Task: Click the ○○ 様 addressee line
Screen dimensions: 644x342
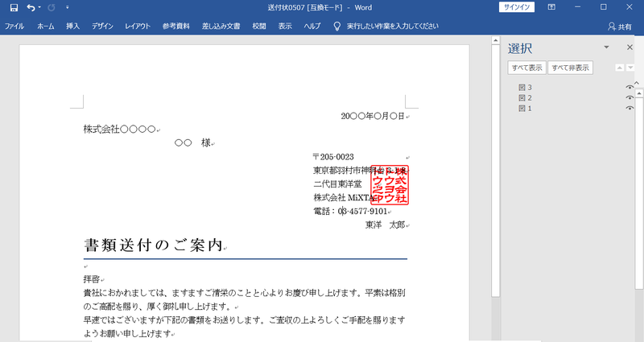Action: pos(192,143)
